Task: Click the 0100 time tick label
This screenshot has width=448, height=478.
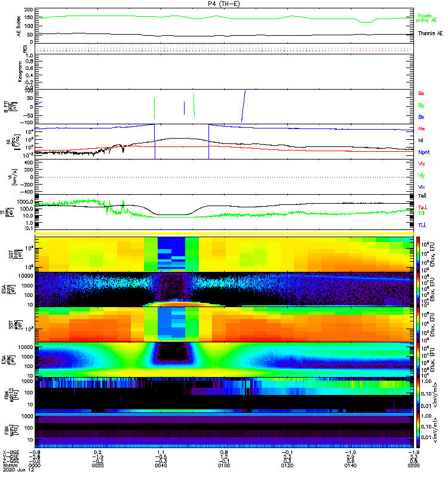Action: coord(224,465)
